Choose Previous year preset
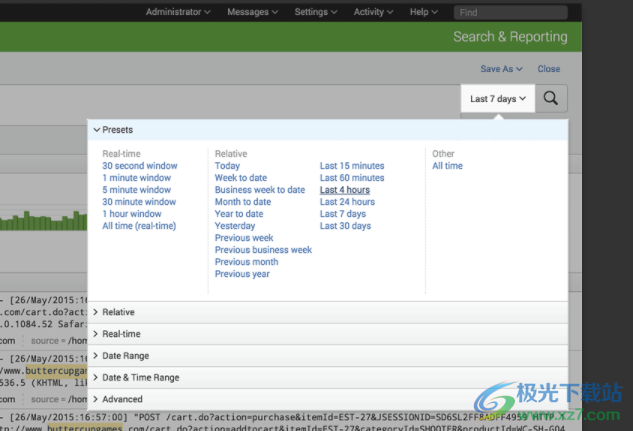 coord(242,274)
